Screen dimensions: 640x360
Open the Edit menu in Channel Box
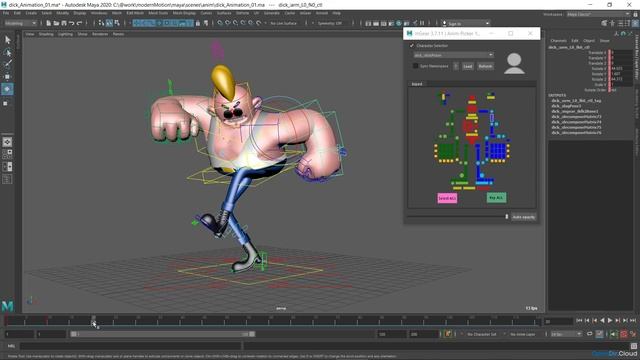click(x=575, y=41)
